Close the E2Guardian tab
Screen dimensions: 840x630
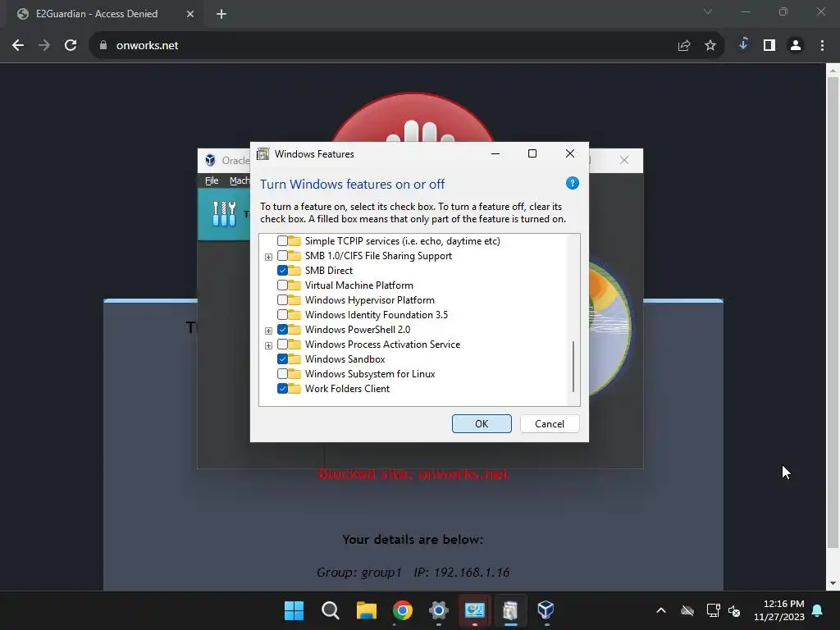(190, 14)
